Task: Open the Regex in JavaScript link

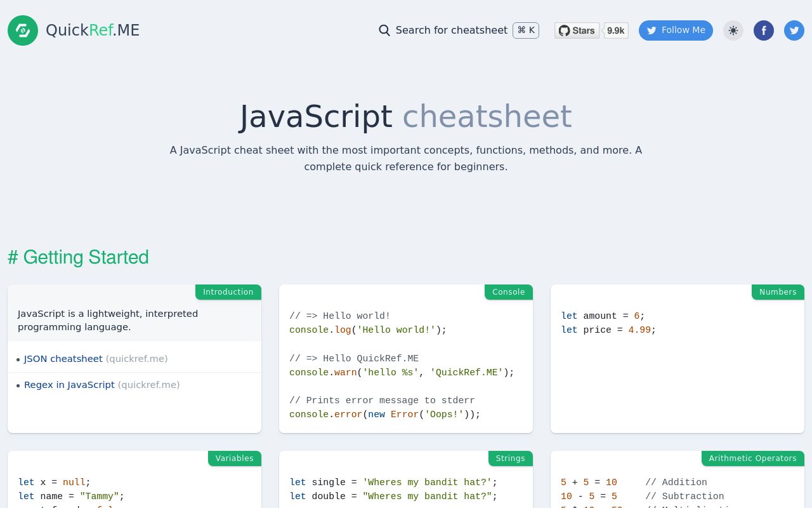Action: (69, 385)
